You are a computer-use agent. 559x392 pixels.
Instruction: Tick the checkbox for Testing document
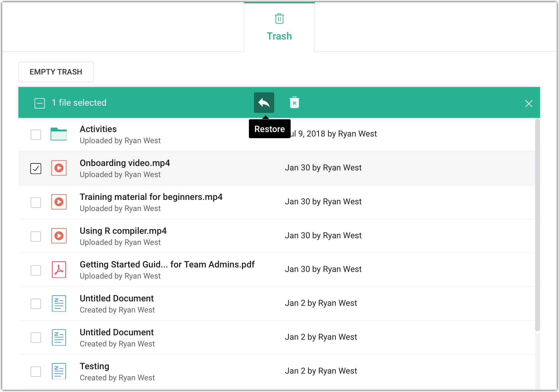(36, 372)
